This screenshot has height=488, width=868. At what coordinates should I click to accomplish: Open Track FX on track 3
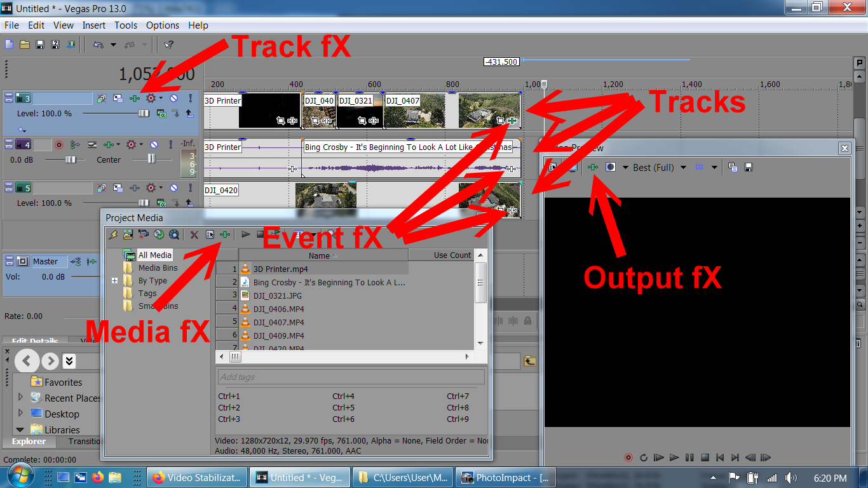(x=135, y=98)
